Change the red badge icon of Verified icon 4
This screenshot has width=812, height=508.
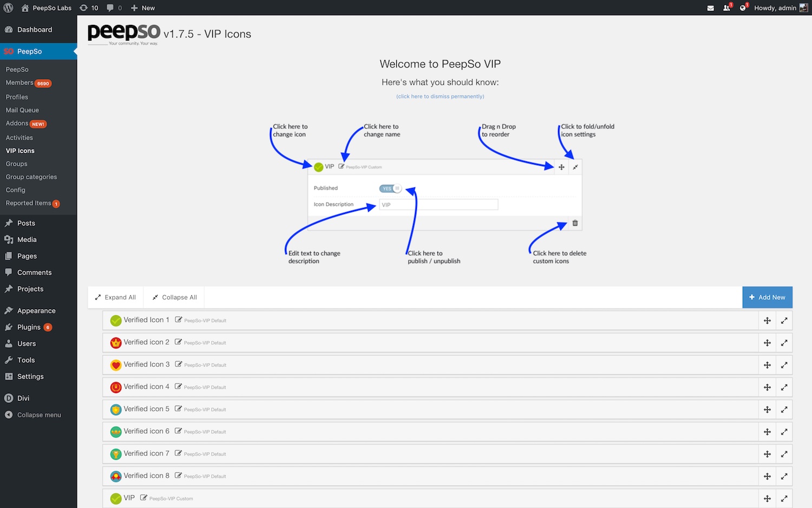(x=116, y=387)
